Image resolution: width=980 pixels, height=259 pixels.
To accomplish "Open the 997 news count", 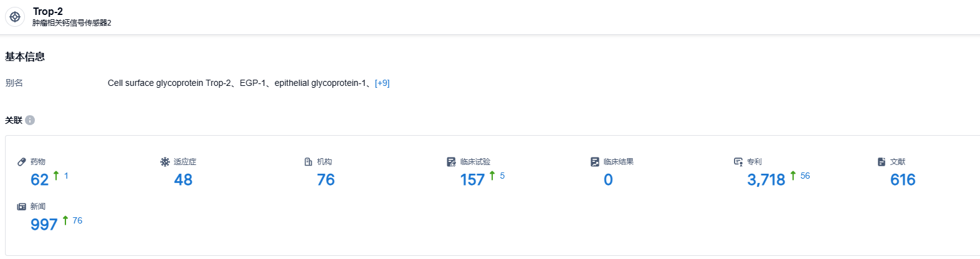I will coord(44,225).
